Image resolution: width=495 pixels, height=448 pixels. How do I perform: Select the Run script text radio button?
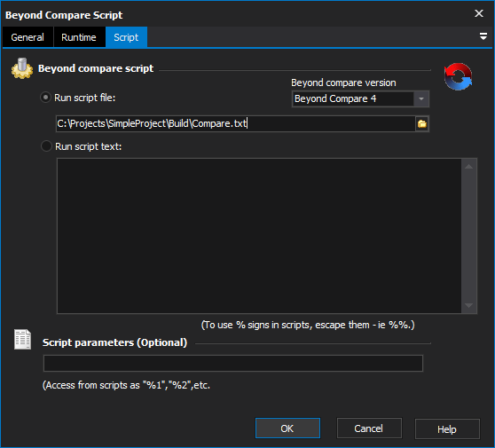[x=46, y=146]
